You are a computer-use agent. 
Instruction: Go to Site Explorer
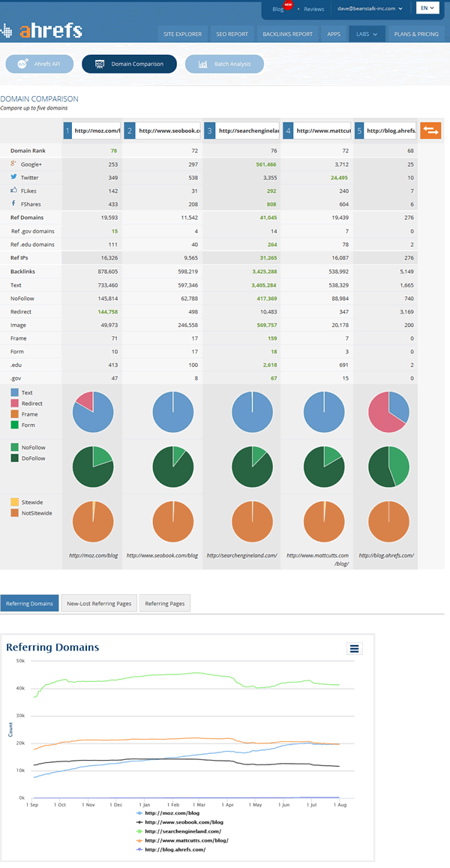[183, 34]
